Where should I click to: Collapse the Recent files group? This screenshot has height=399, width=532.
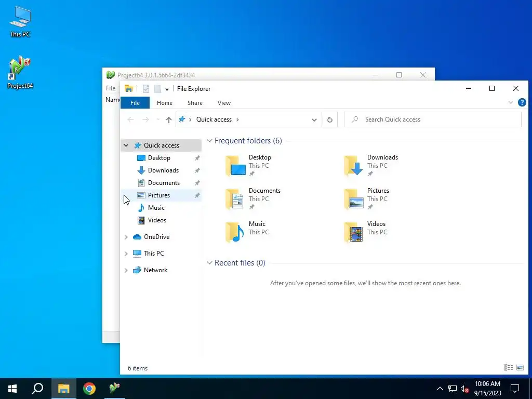click(x=209, y=262)
